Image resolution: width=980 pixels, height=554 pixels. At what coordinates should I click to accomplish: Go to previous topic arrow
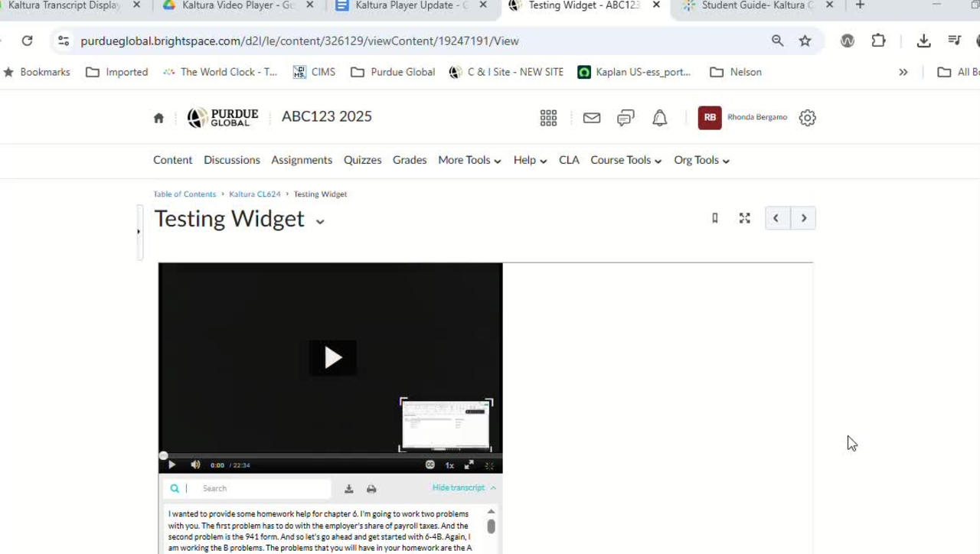tap(777, 218)
